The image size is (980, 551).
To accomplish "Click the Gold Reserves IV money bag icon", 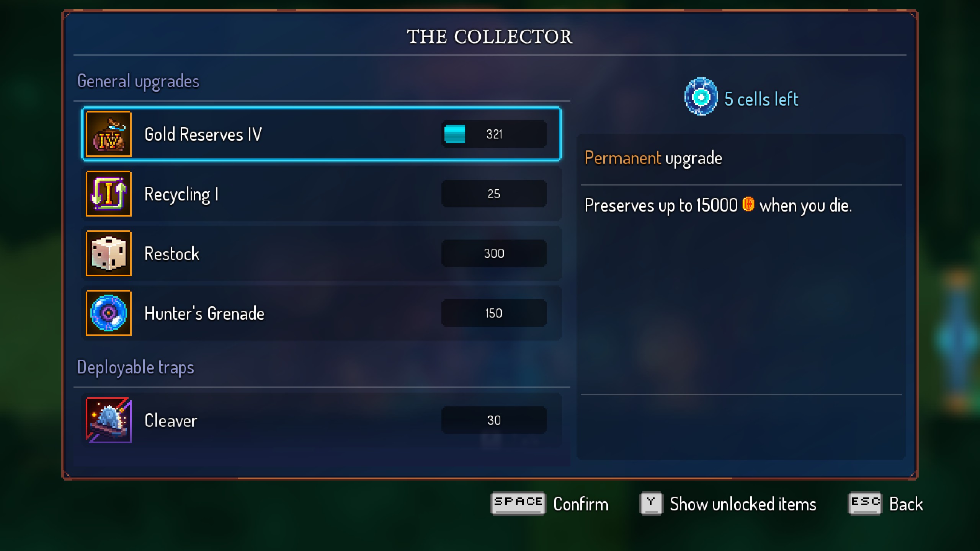I will click(x=109, y=134).
